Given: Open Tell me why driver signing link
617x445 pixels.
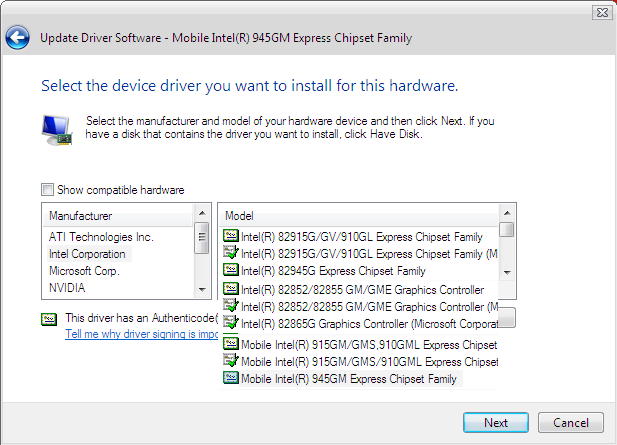Looking at the screenshot, I should pyautogui.click(x=141, y=334).
